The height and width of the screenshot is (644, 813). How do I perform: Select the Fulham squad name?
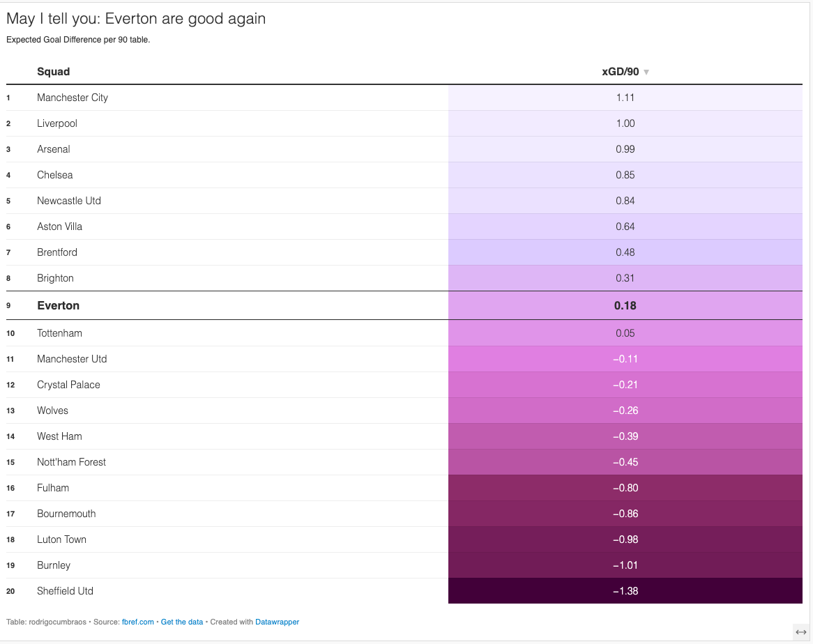(x=53, y=488)
